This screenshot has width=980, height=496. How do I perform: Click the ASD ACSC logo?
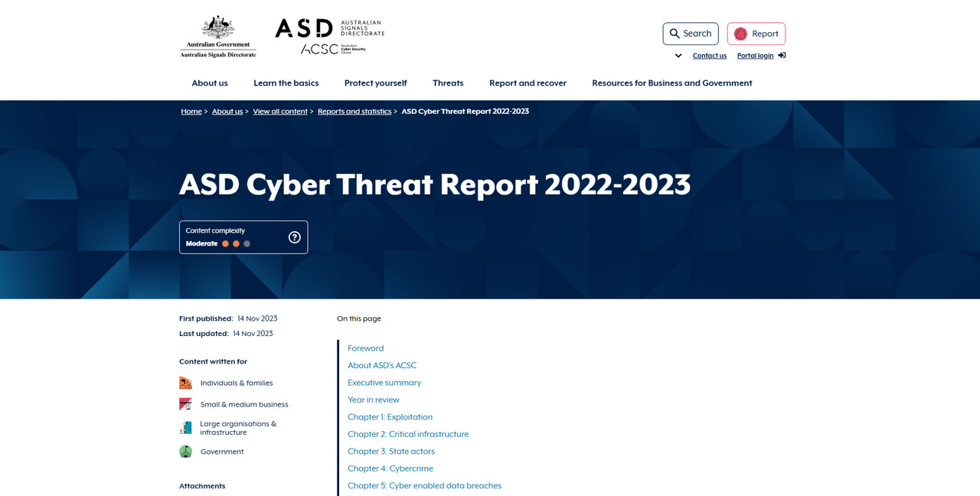pyautogui.click(x=330, y=37)
